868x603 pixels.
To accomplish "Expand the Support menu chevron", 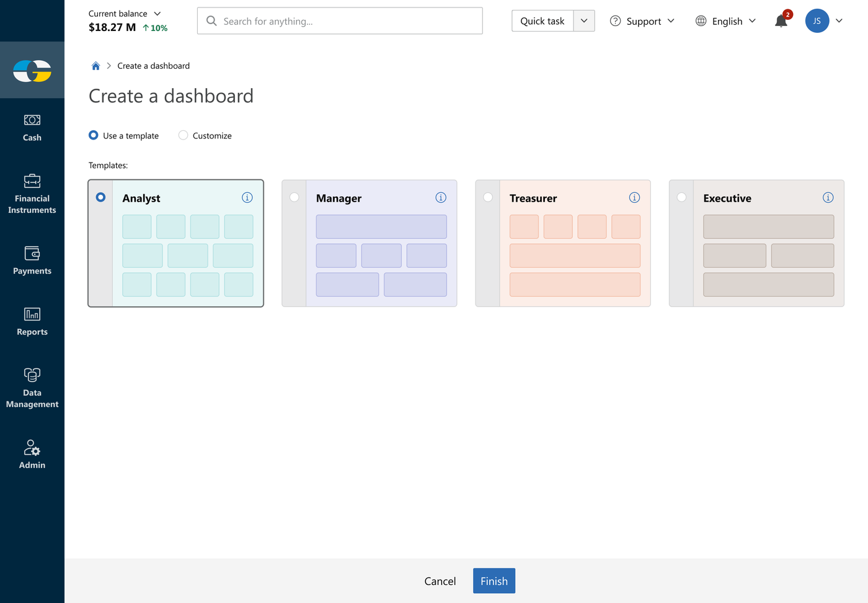I will tap(671, 21).
